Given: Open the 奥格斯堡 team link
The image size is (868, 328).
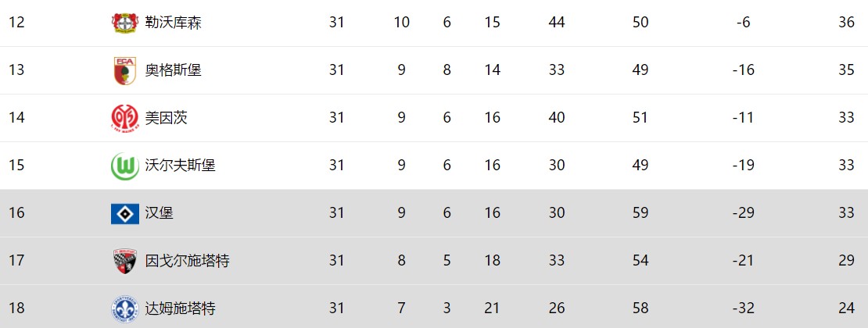Looking at the screenshot, I should (174, 70).
